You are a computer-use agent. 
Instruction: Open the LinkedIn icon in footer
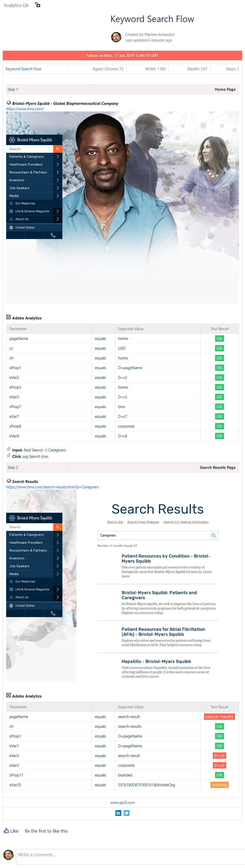tap(119, 813)
